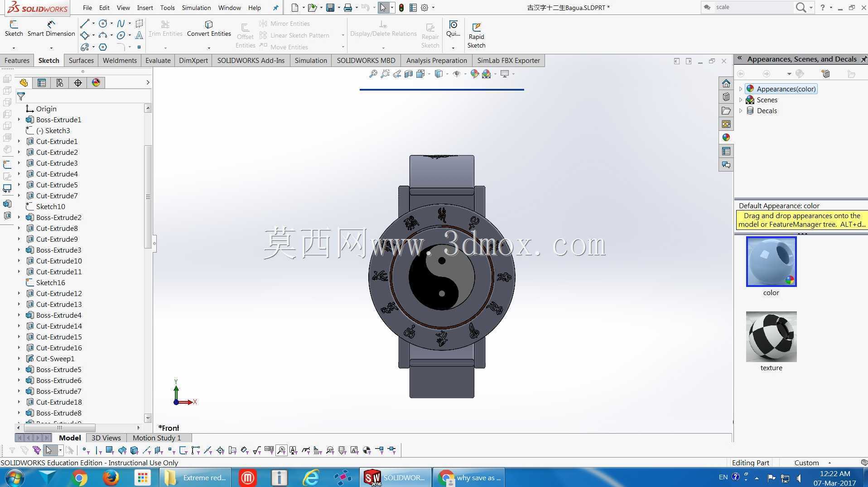868x487 pixels.
Task: Open the Smart Dimension dropdown arrow
Action: [x=51, y=48]
